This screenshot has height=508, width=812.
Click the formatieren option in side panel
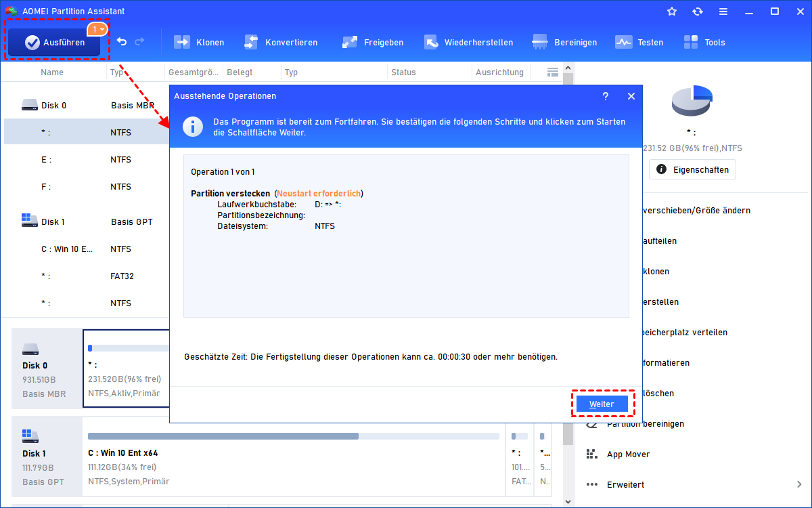[x=667, y=362]
